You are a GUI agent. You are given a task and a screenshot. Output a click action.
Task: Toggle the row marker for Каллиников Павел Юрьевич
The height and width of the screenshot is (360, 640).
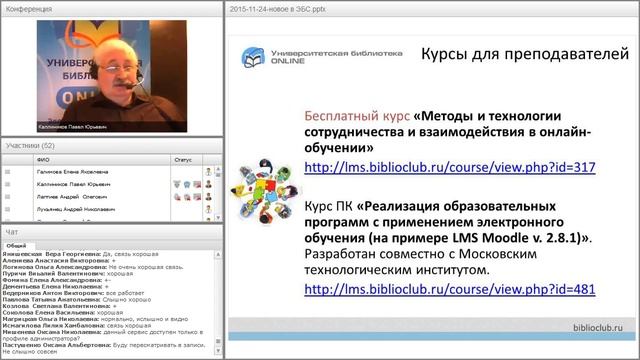coord(7,184)
